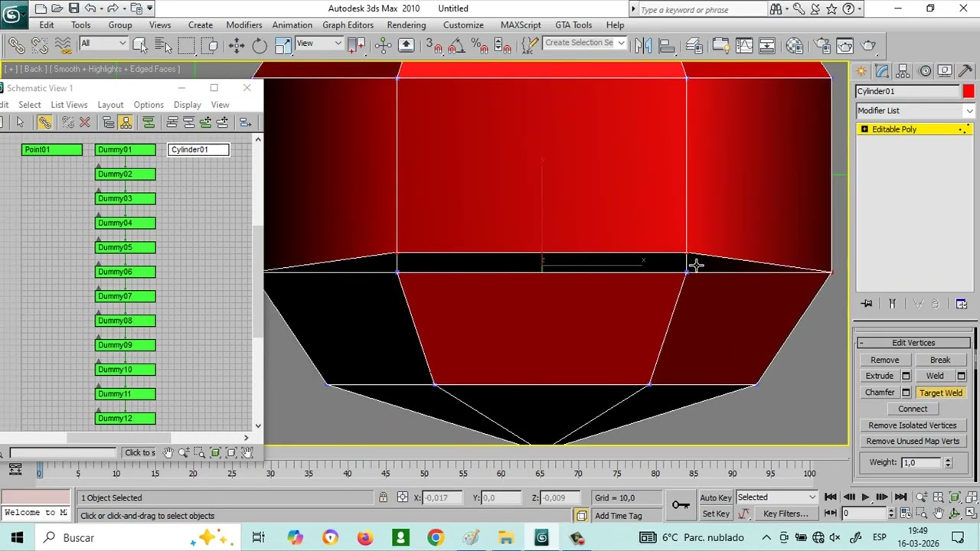
Task: Open the Material Editor
Action: point(794,45)
